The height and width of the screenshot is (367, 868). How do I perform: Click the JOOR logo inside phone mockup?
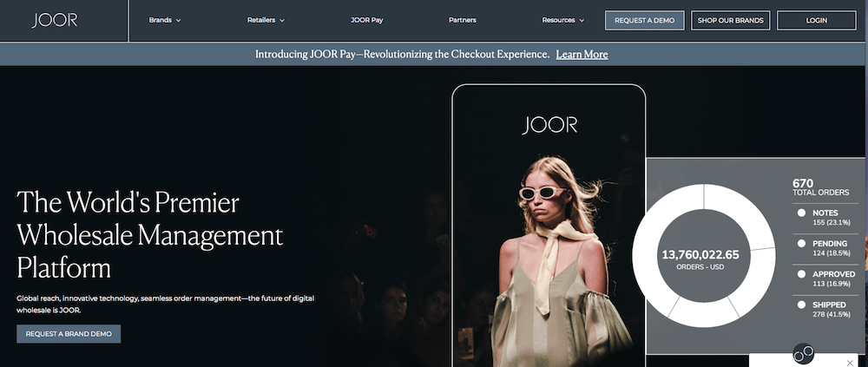pyautogui.click(x=549, y=125)
